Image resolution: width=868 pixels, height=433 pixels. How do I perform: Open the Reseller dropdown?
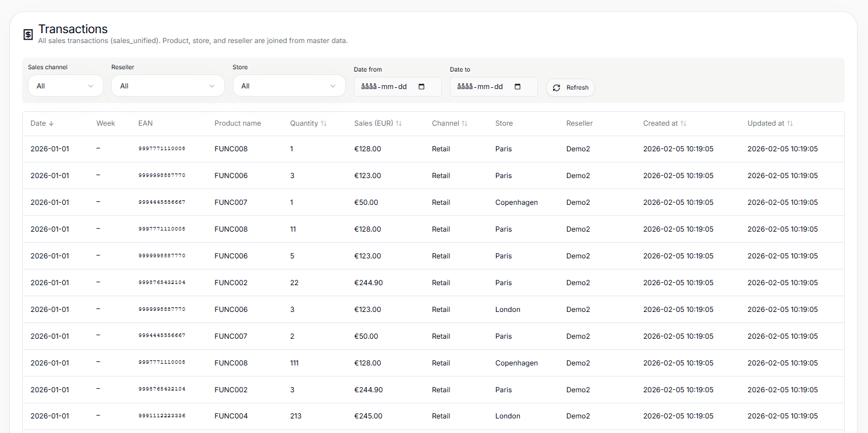[168, 85]
